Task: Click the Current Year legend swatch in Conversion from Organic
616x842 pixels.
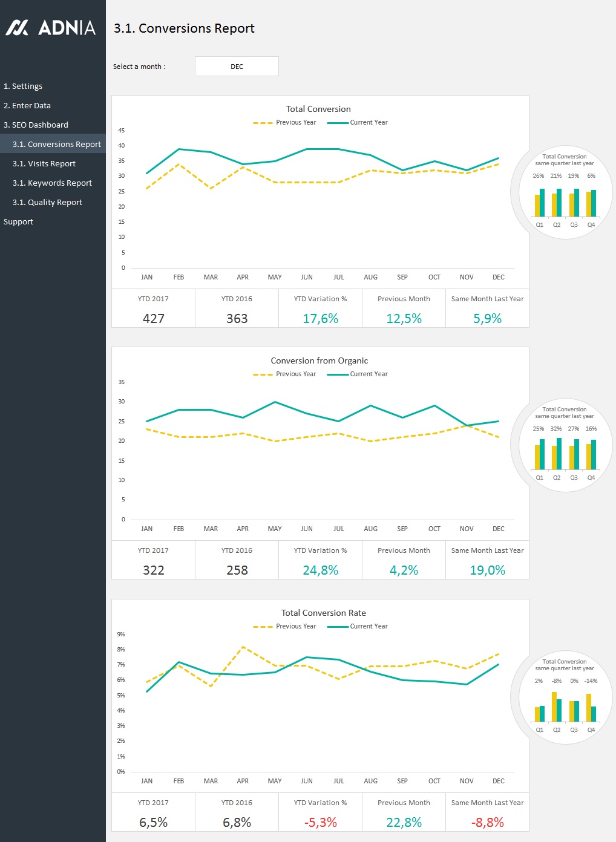Action: (338, 374)
